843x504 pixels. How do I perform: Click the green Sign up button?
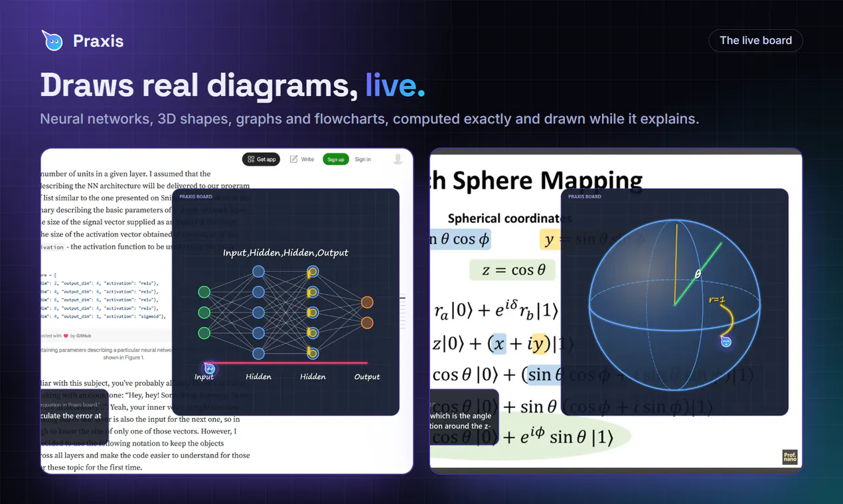(336, 159)
